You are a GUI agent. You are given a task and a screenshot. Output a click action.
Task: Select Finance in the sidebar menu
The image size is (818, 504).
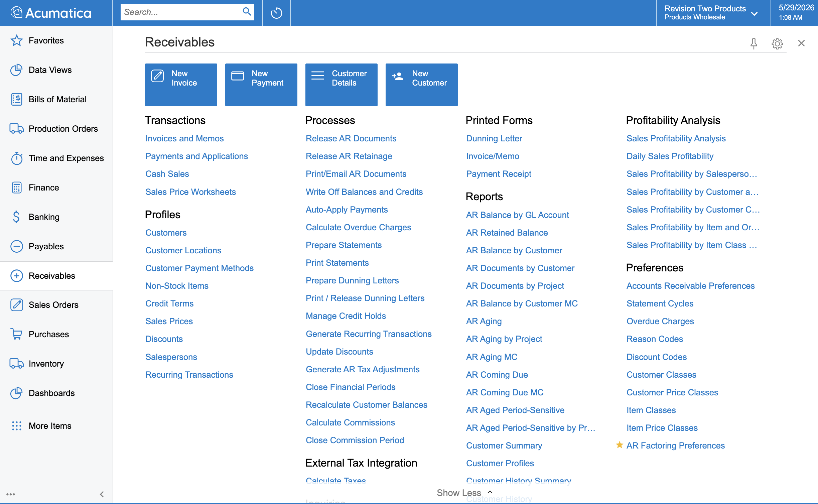tap(44, 187)
